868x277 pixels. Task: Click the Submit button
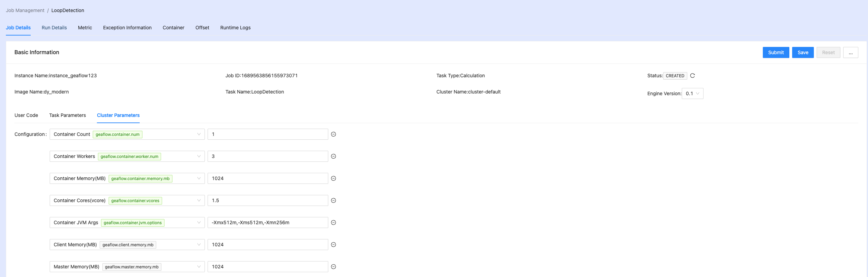point(776,52)
